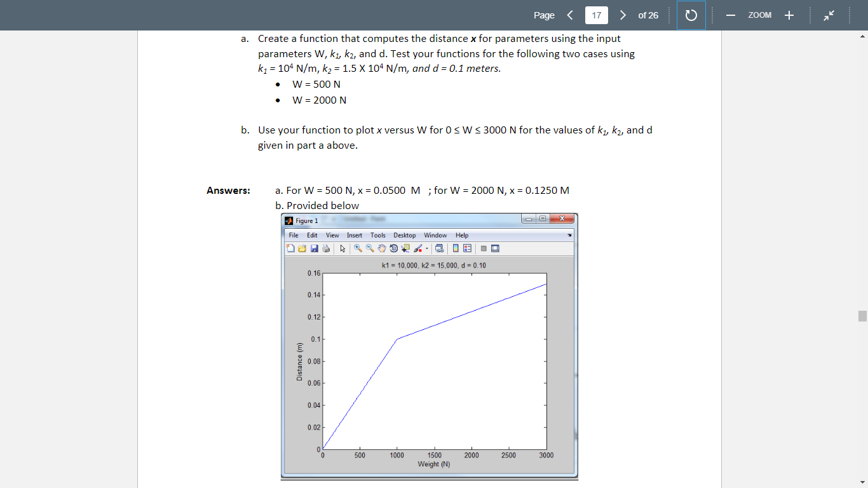Enable the Data Cursor tool
The width and height of the screenshot is (868, 488).
404,248
